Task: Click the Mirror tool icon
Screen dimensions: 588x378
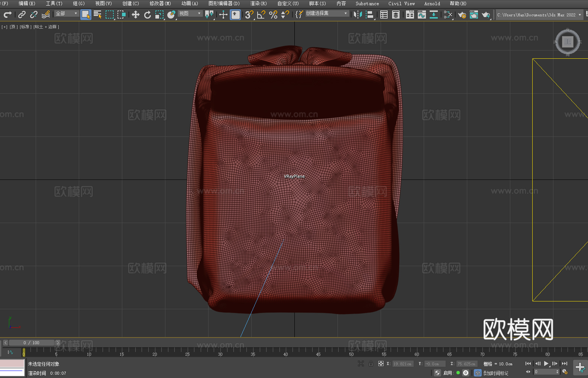Action: pyautogui.click(x=358, y=14)
